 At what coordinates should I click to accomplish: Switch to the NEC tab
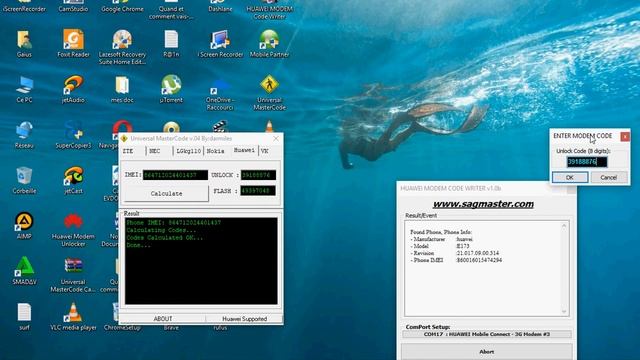coord(155,151)
